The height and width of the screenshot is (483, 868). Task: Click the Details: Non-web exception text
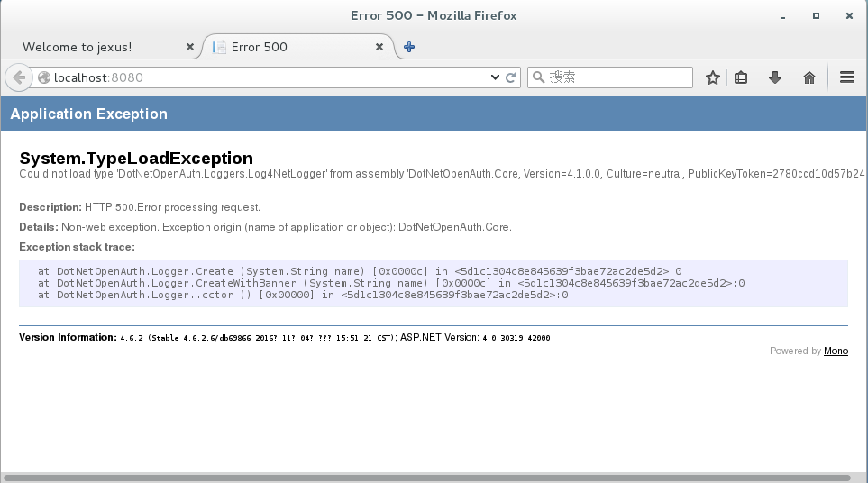(265, 227)
